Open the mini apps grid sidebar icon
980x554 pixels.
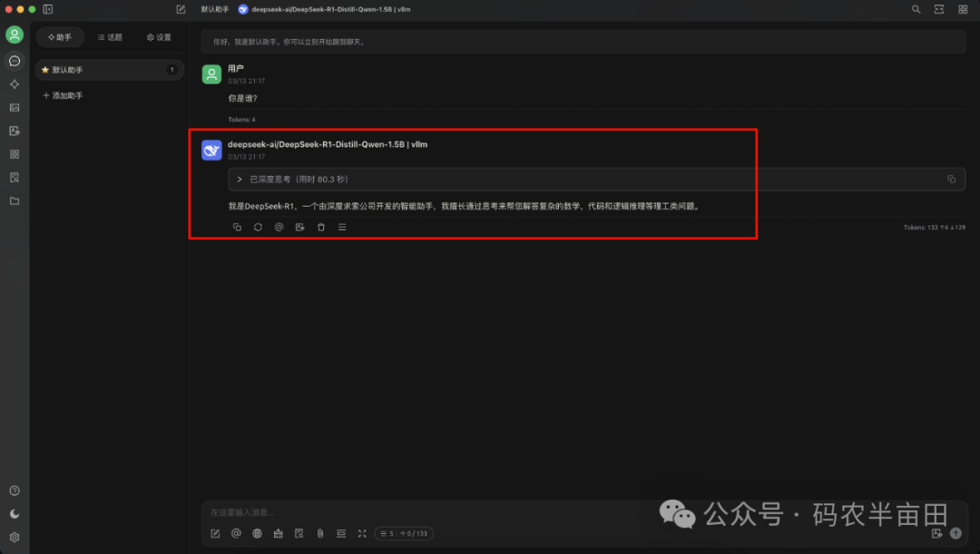(15, 154)
